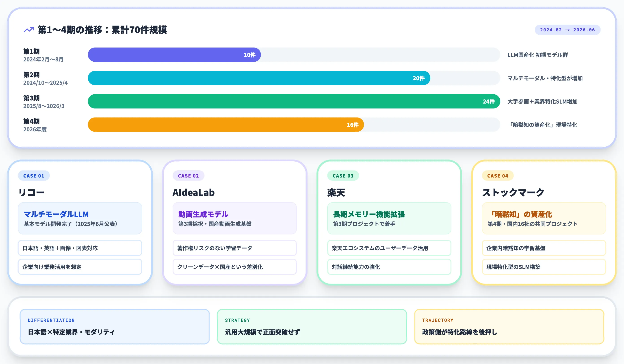Click the heading 第1〜4期の推移：累計70件規模
The width and height of the screenshot is (624, 364).
[x=102, y=30]
